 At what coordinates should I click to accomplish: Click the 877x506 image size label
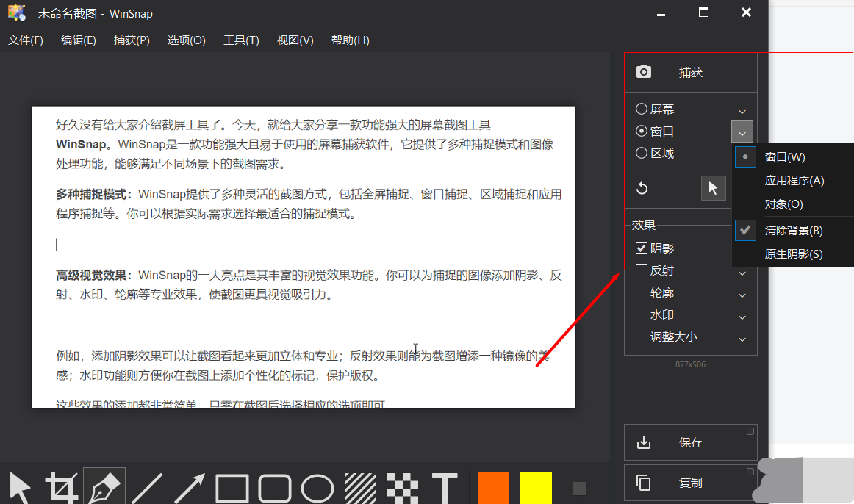(690, 364)
